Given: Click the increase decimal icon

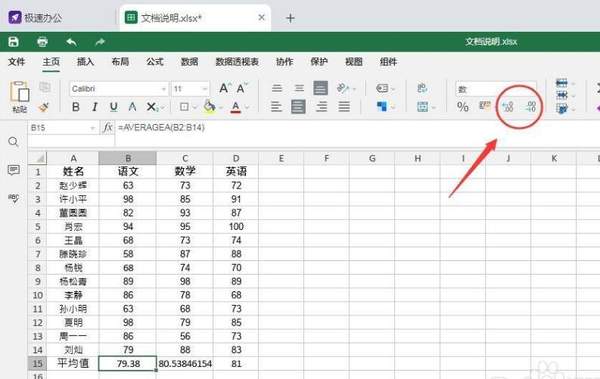Looking at the screenshot, I should pyautogui.click(x=508, y=106).
